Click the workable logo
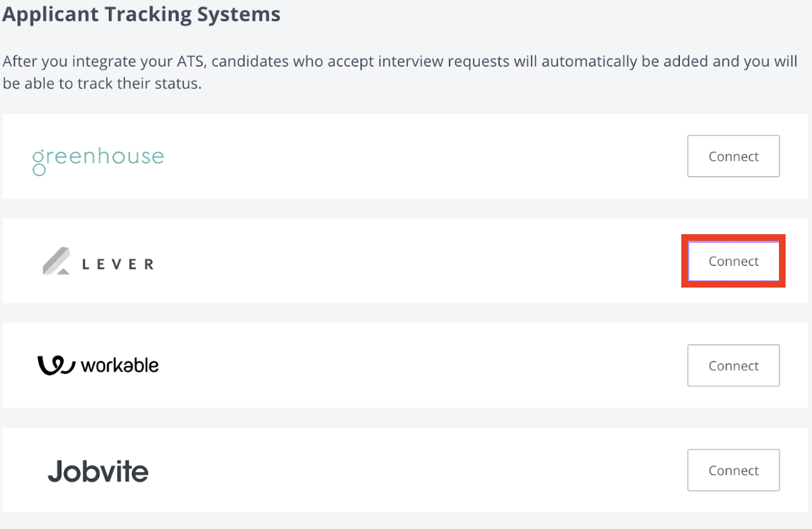The width and height of the screenshot is (812, 529). (98, 365)
